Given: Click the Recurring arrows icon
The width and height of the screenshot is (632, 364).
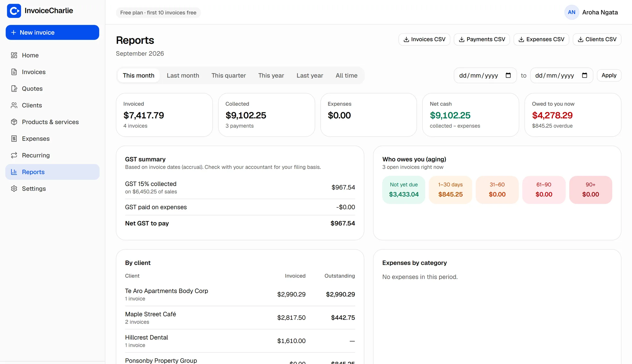Looking at the screenshot, I should coord(14,155).
